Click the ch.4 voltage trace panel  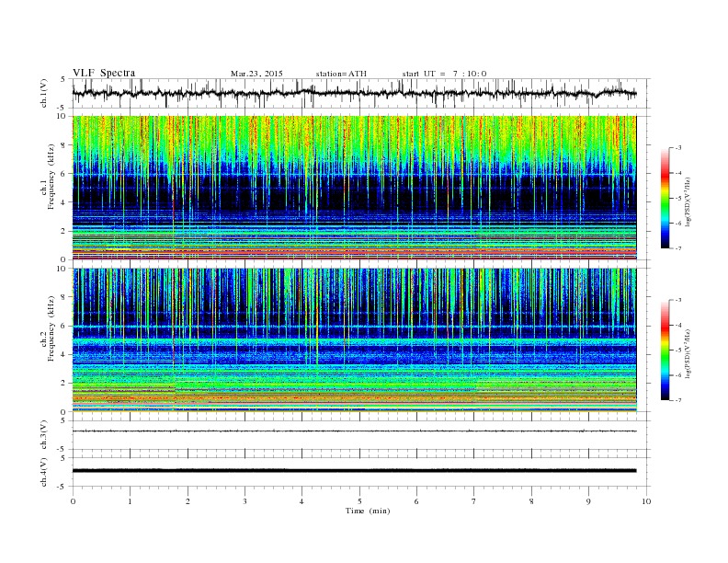pyautogui.click(x=361, y=472)
